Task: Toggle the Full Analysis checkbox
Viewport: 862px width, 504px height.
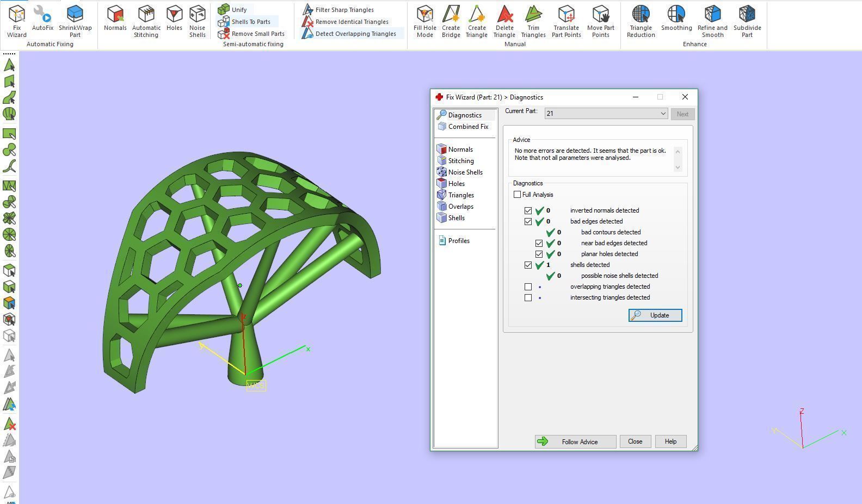Action: (517, 195)
